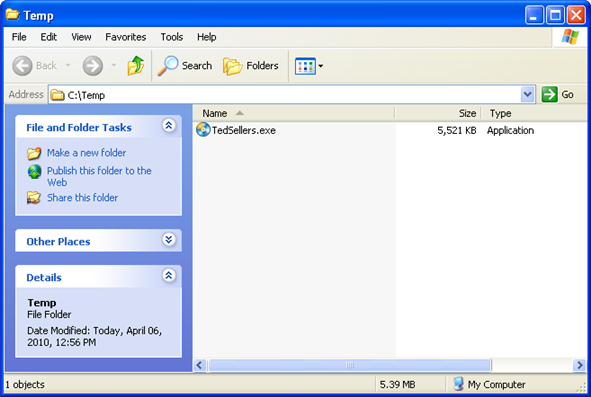
Task: Click the Up folder toolbar icon
Action: coord(136,66)
